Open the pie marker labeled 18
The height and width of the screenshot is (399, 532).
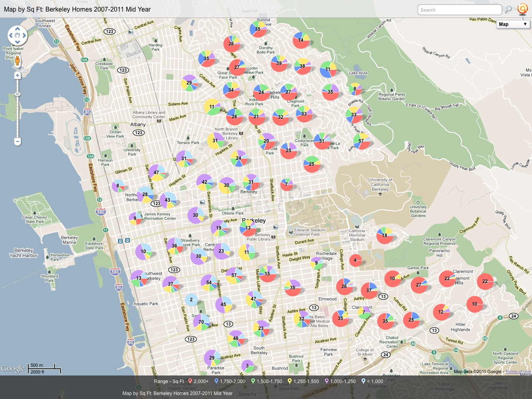click(385, 236)
